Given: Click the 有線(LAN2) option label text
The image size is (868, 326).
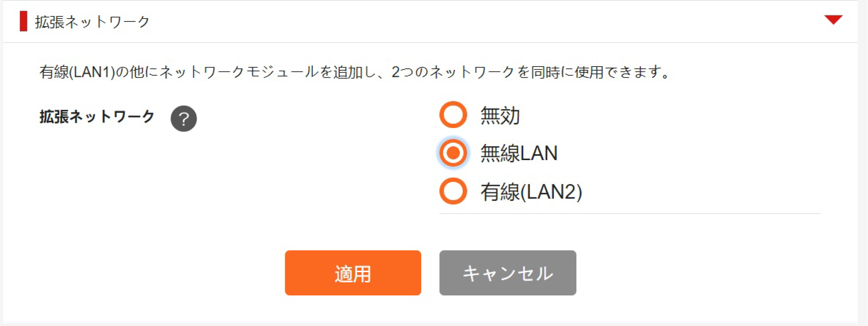Looking at the screenshot, I should coord(531,192).
